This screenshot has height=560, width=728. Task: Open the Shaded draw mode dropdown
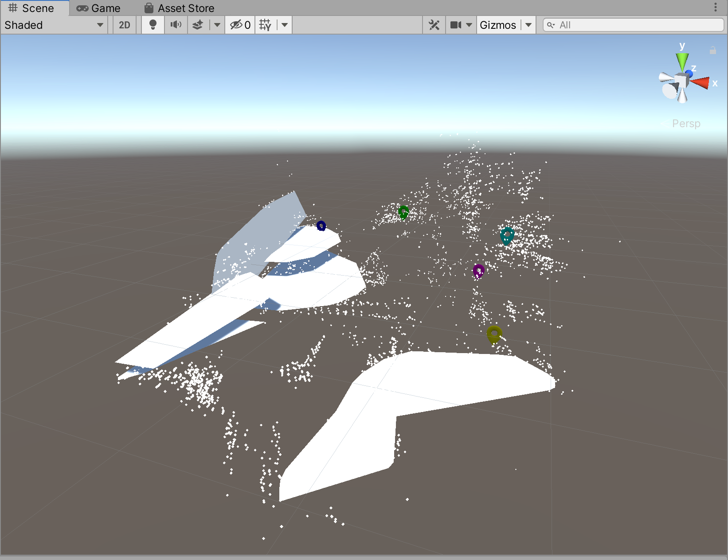click(x=54, y=25)
